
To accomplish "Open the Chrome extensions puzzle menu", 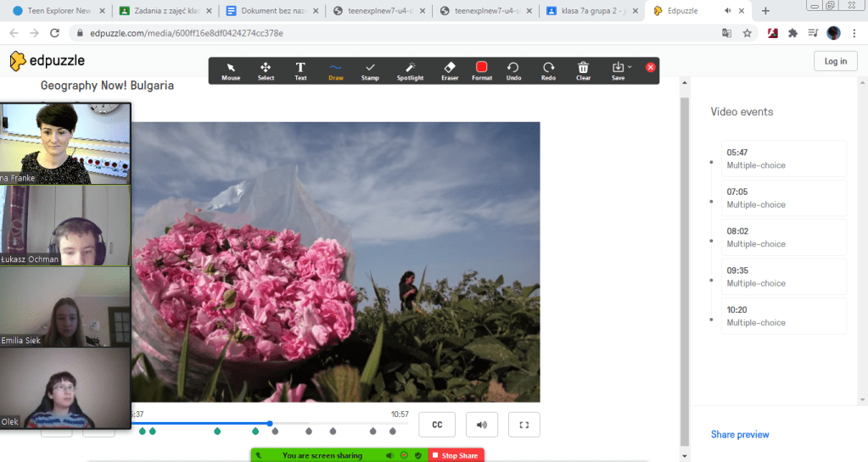I will tap(792, 33).
